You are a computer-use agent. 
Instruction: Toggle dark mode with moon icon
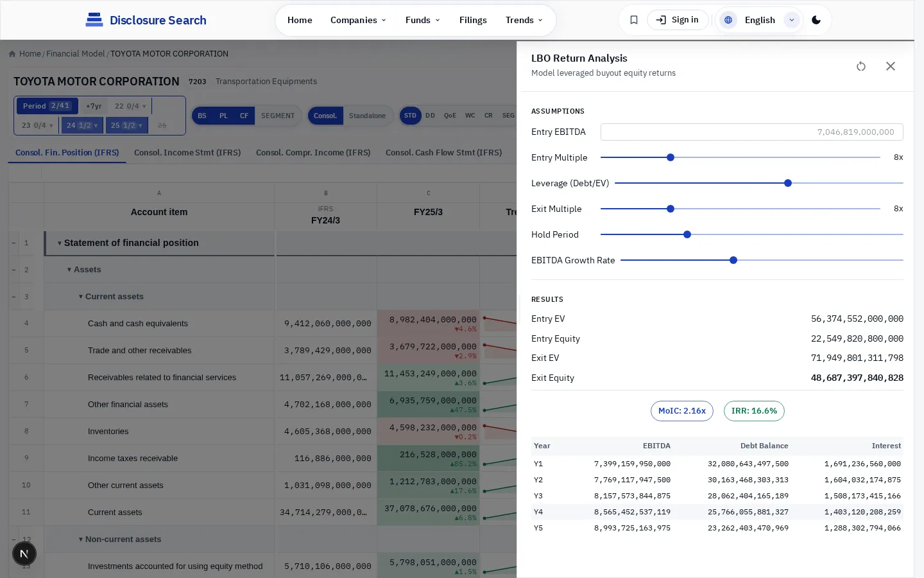[x=816, y=20]
